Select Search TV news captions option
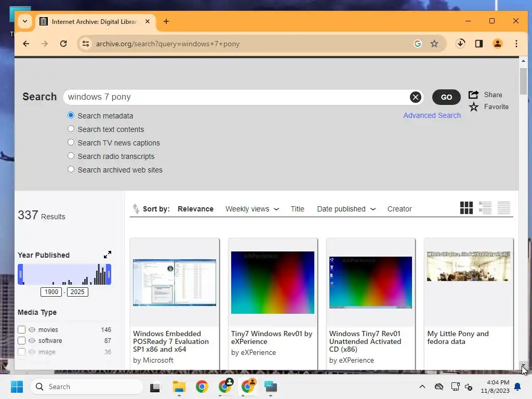The width and height of the screenshot is (532, 399). pyautogui.click(x=71, y=142)
